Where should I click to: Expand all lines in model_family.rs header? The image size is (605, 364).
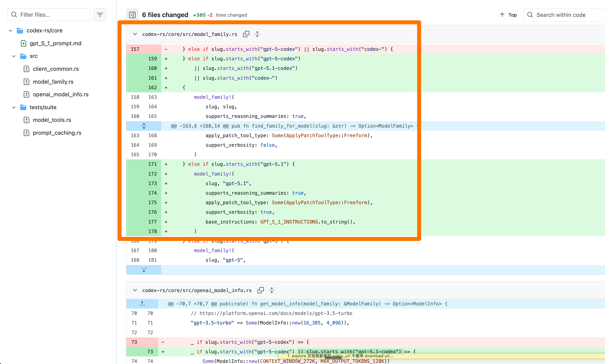[257, 34]
